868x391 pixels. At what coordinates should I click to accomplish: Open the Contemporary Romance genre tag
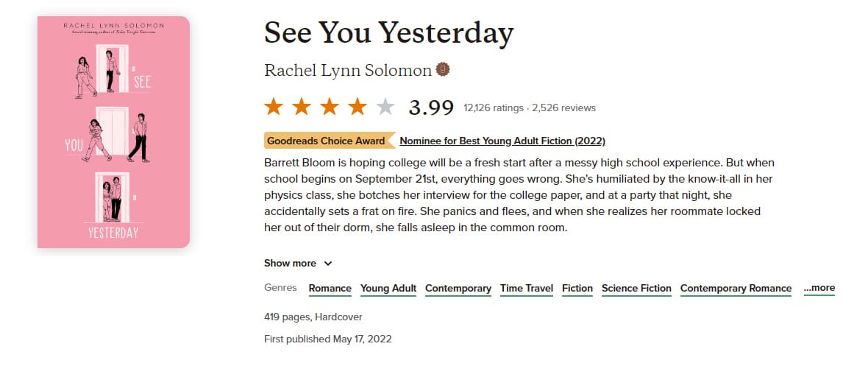pos(736,288)
